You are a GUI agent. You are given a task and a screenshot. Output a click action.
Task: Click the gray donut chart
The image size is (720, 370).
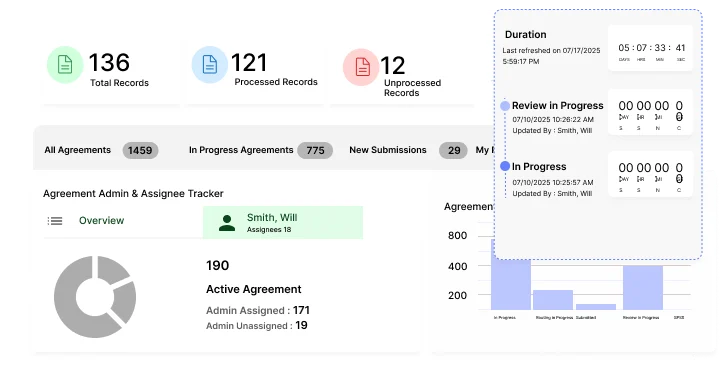tap(95, 297)
